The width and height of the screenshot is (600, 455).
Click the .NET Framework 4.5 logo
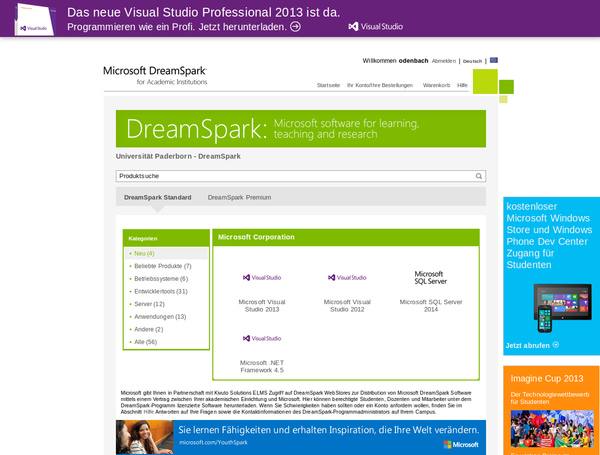(262, 338)
